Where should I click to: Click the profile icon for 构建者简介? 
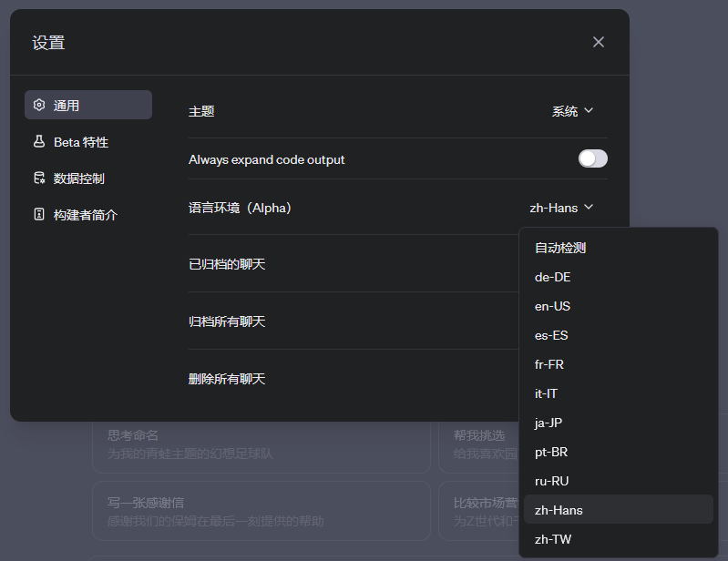pos(39,215)
